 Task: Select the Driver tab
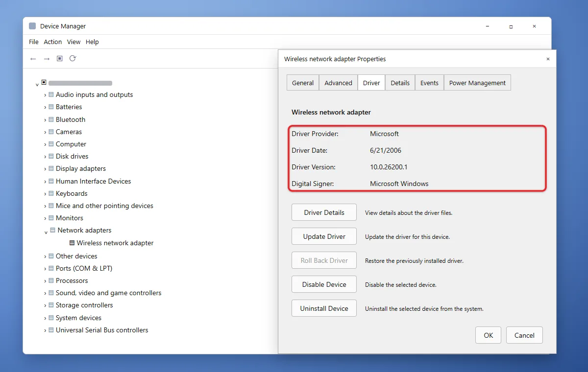(x=371, y=83)
